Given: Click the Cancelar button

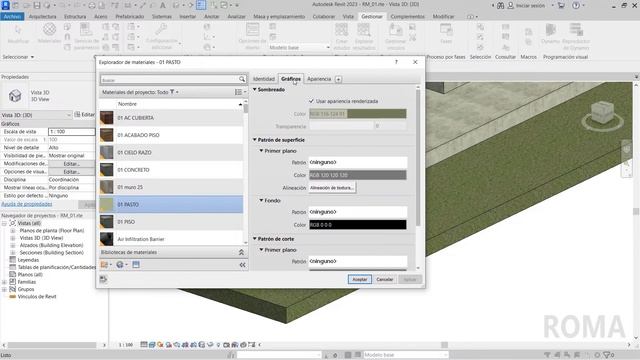Looking at the screenshot, I should (384, 280).
